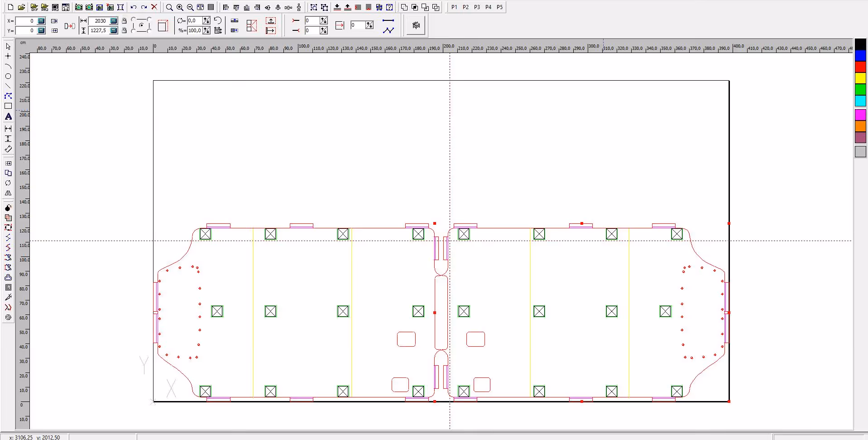Pick the red color swatch
The image size is (868, 440).
[860, 67]
